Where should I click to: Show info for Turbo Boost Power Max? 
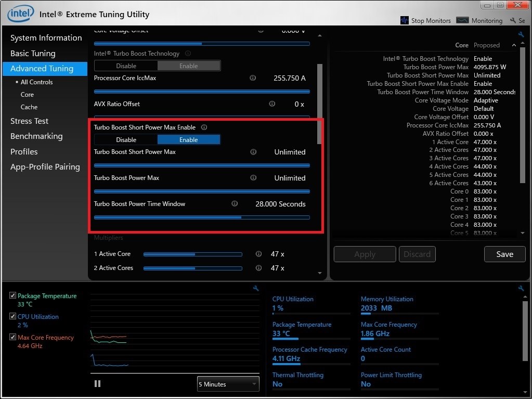tap(253, 178)
